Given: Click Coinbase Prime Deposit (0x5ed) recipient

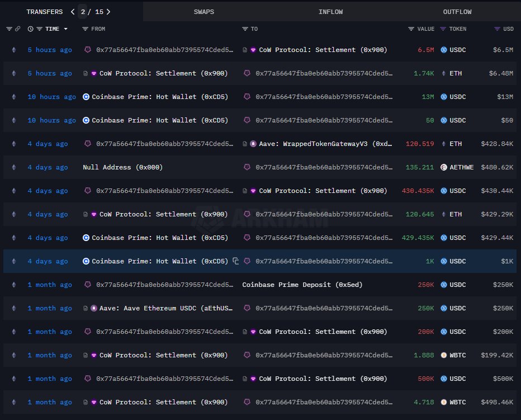Looking at the screenshot, I should point(302,285).
